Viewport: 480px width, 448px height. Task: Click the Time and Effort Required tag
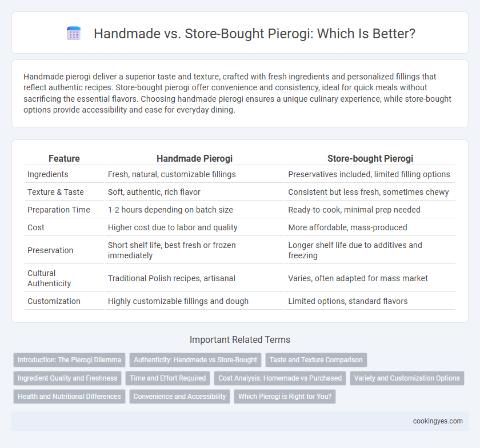(168, 378)
